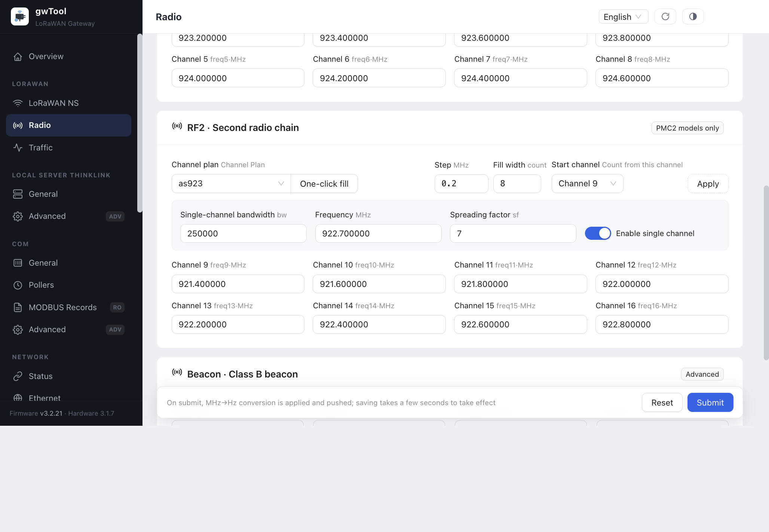Screen dimensions: 769x532
Task: Click the Channel 12 frequency field
Action: coord(662,284)
